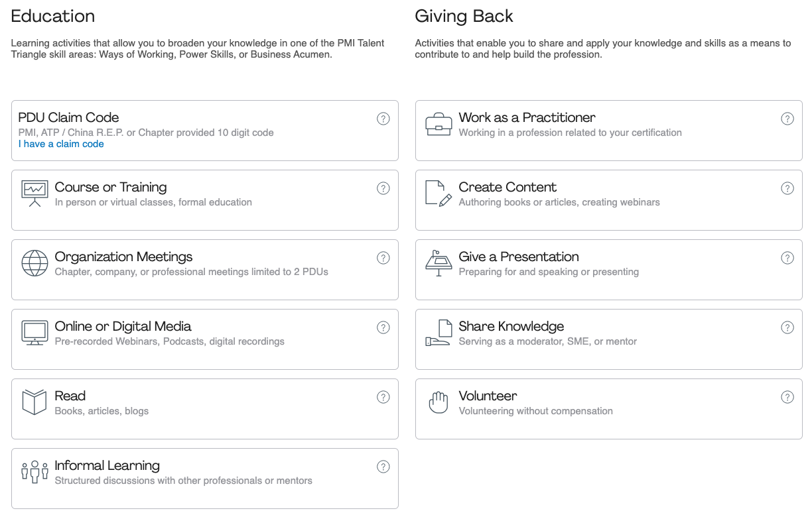Click the Work as a Practitioner briefcase icon
The width and height of the screenshot is (812, 515).
pyautogui.click(x=439, y=124)
